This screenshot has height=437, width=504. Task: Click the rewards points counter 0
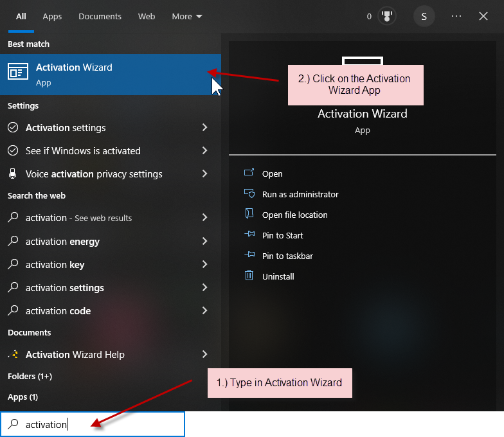[369, 17]
